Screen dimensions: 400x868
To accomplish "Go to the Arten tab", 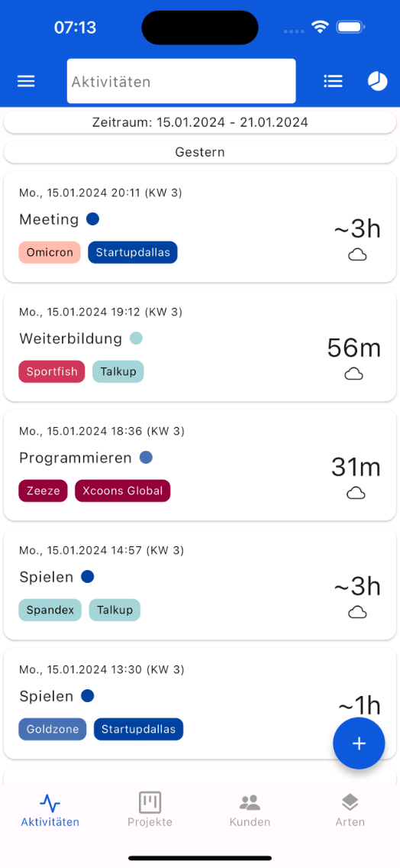I will coord(350,809).
